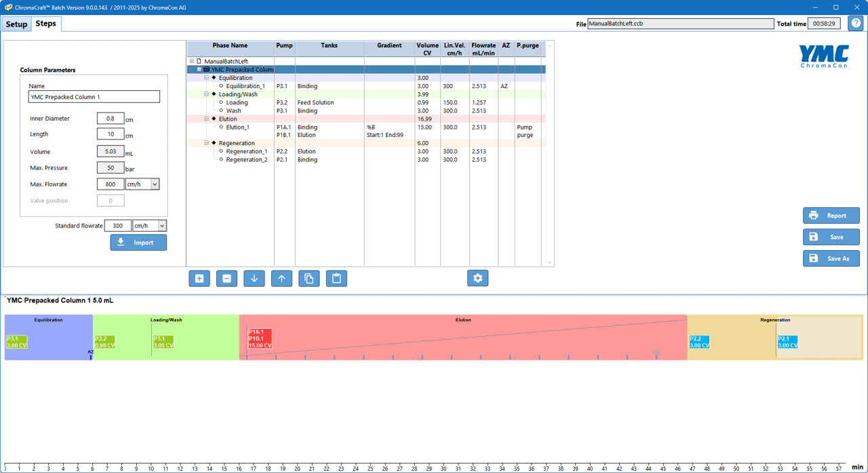Remove the selected step with minus button
Viewport: 868px width, 473px height.
coord(226,279)
